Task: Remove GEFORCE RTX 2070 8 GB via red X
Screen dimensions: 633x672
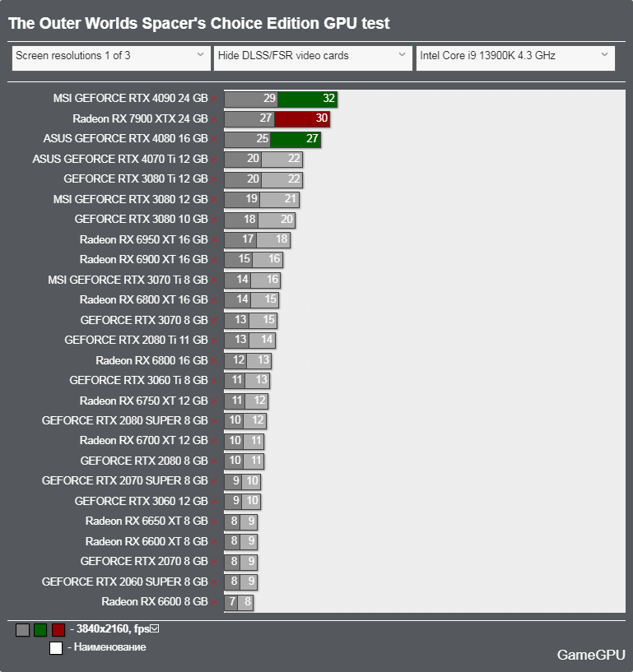Action: tap(214, 563)
